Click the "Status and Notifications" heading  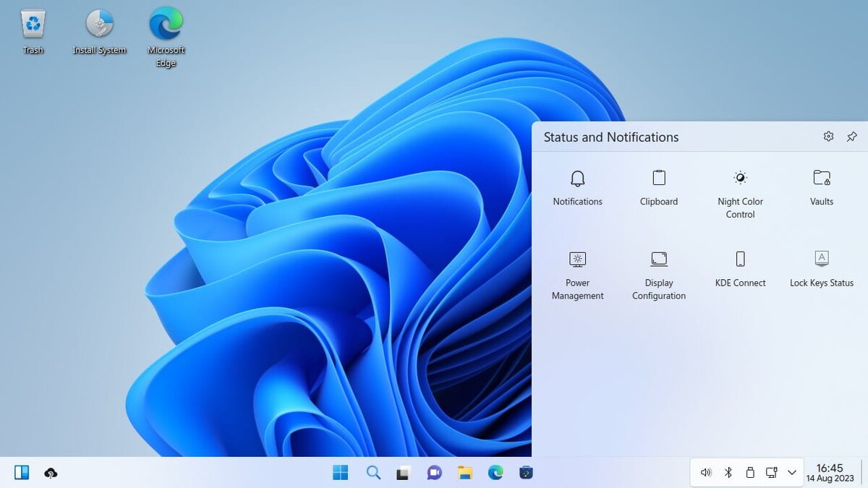[x=611, y=137]
